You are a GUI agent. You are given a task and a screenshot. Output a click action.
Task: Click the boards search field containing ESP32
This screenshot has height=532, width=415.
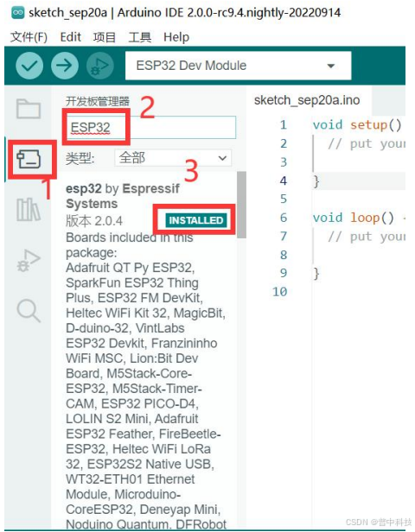pyautogui.click(x=150, y=128)
